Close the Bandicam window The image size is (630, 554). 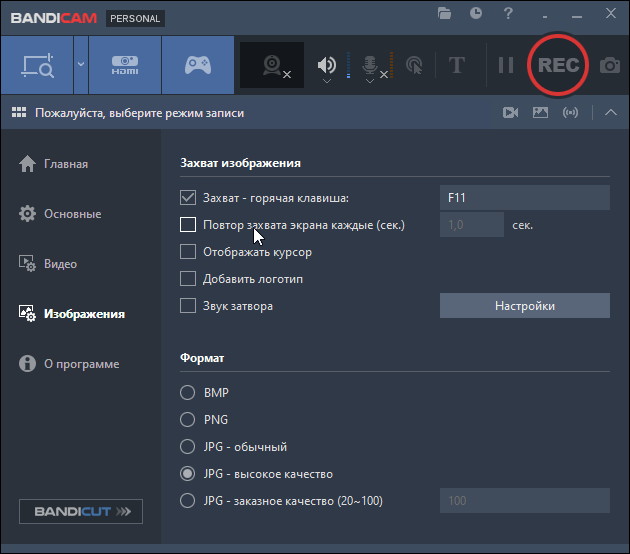pyautogui.click(x=611, y=13)
